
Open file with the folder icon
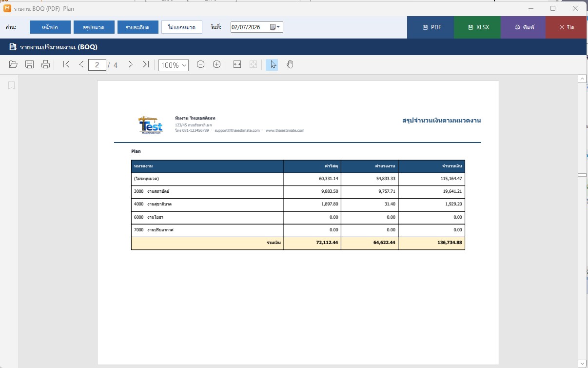click(x=14, y=64)
